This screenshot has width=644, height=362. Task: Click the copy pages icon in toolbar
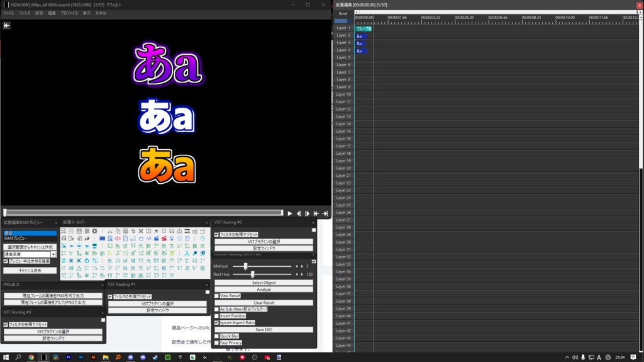(118, 231)
